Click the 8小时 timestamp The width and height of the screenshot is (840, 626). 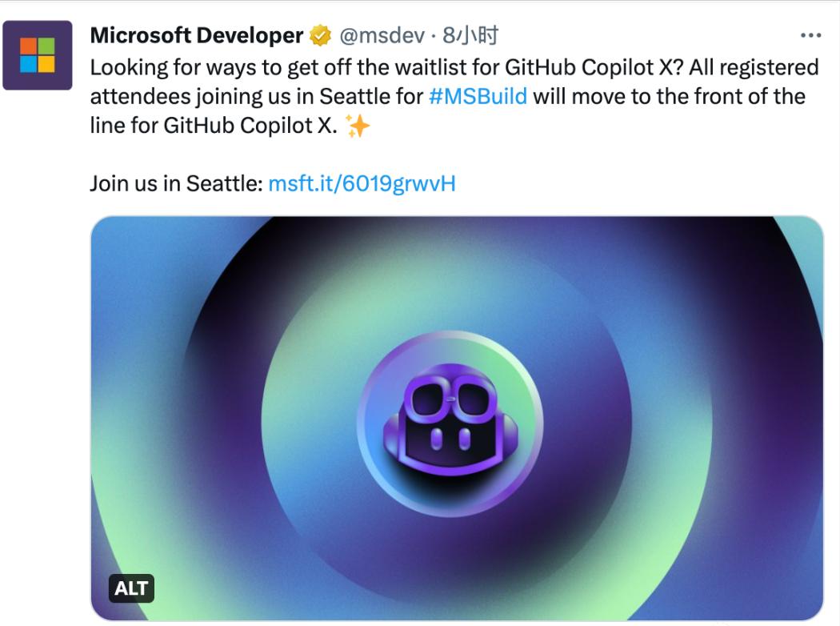[470, 36]
